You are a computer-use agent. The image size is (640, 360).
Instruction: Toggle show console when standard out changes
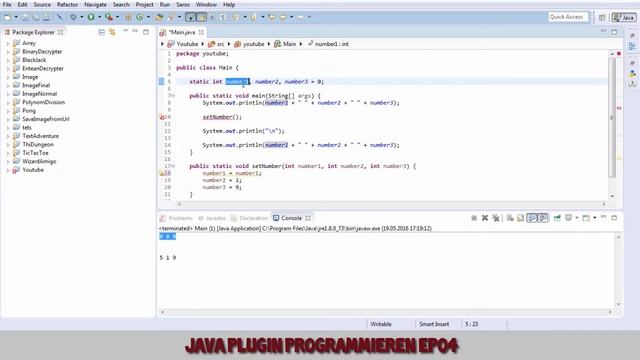point(531,218)
